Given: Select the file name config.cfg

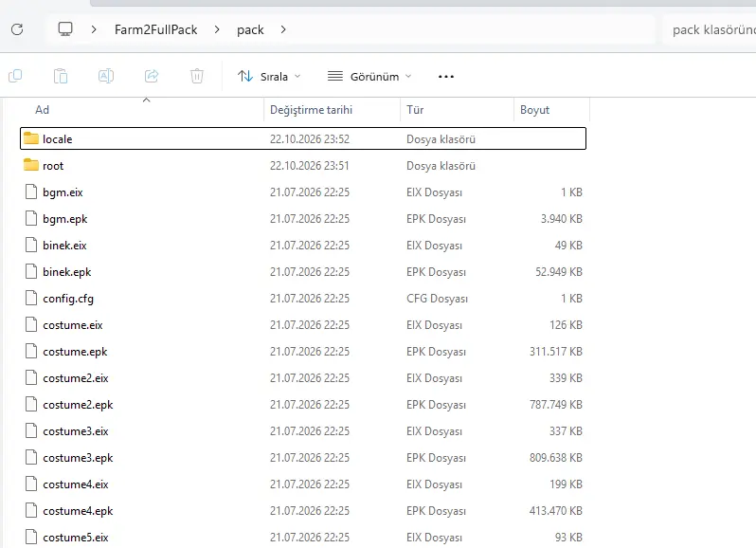Looking at the screenshot, I should pos(68,299).
